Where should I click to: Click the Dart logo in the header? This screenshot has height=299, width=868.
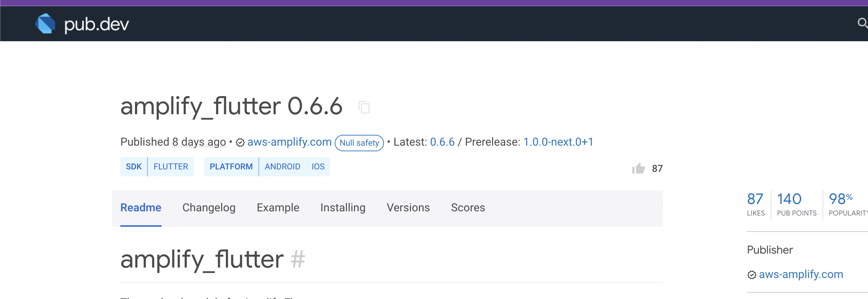45,24
